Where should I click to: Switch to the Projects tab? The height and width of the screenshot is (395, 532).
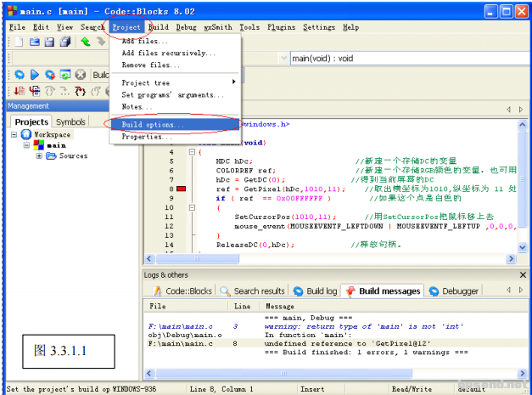coord(31,122)
